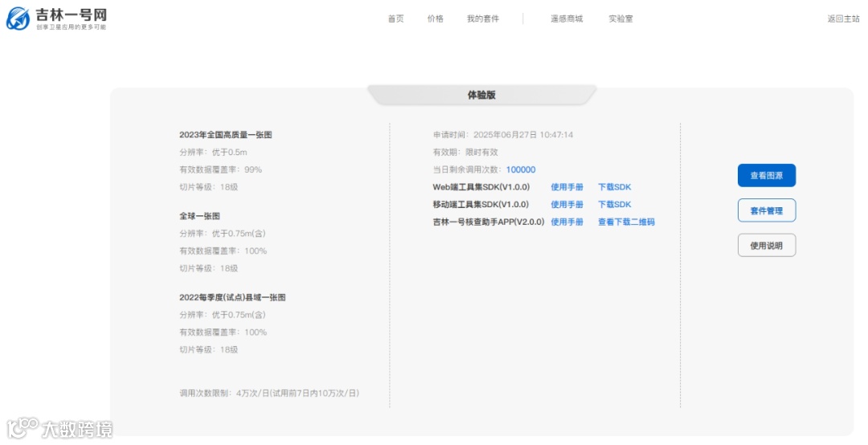
Task: Click 下载SDK for Web端工具集SDK
Action: point(615,187)
